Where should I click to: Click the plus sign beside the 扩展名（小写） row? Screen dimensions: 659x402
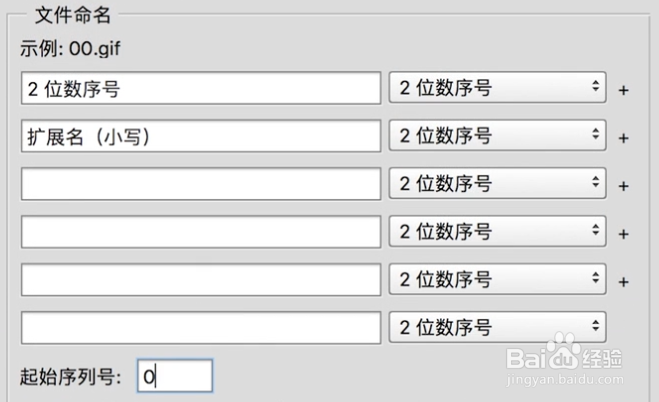(624, 138)
